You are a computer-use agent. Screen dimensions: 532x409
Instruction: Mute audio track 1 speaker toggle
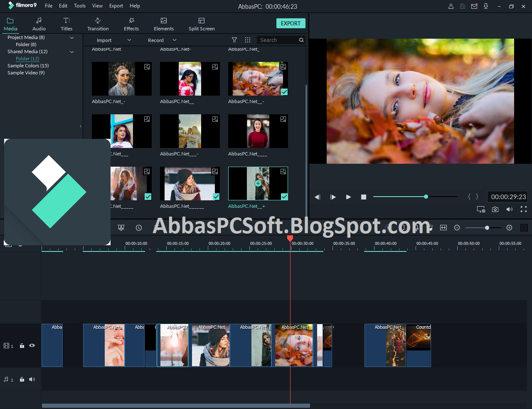coord(32,379)
